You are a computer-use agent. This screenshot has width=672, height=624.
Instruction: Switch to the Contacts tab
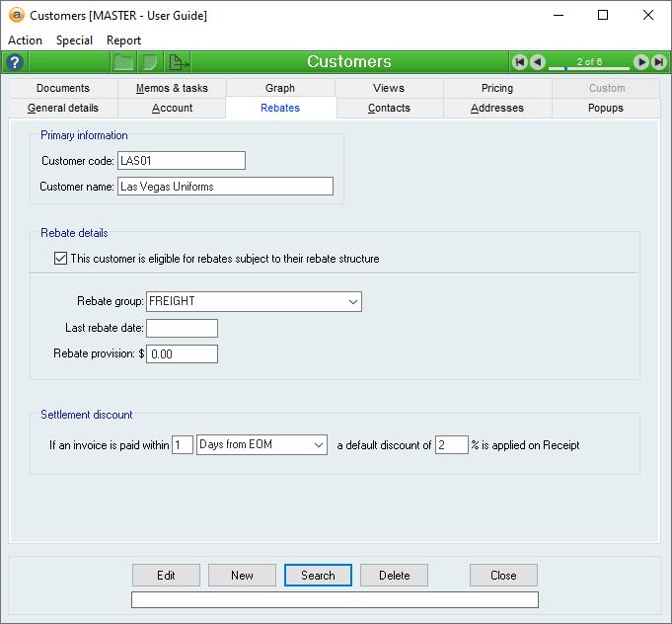click(389, 108)
